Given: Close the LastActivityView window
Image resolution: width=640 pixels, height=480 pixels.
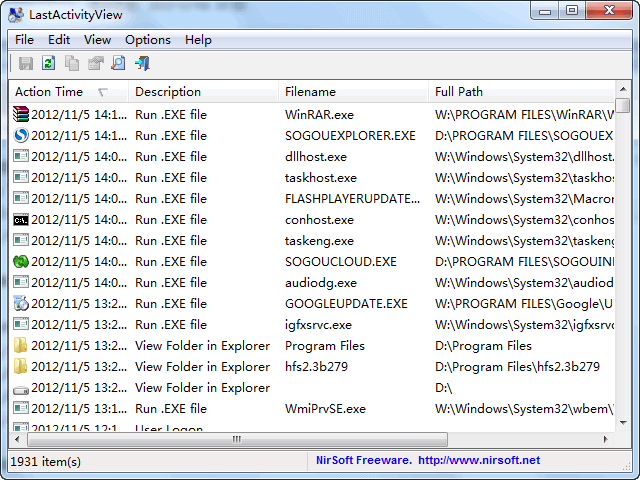Looking at the screenshot, I should pos(609,10).
